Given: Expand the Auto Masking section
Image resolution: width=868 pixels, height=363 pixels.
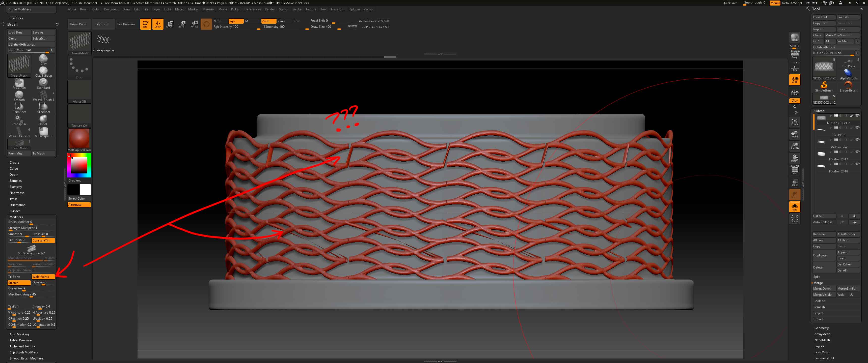Looking at the screenshot, I should pos(19,334).
